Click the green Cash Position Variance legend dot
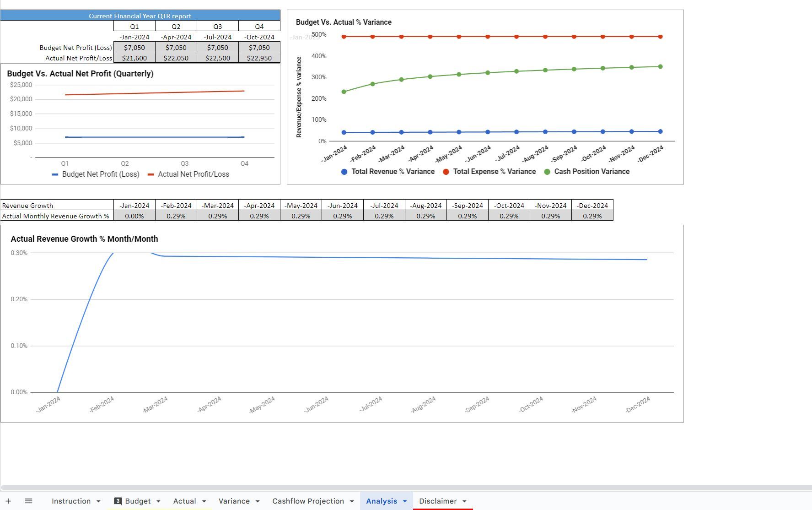Screen dimensions: 812x510 547,172
